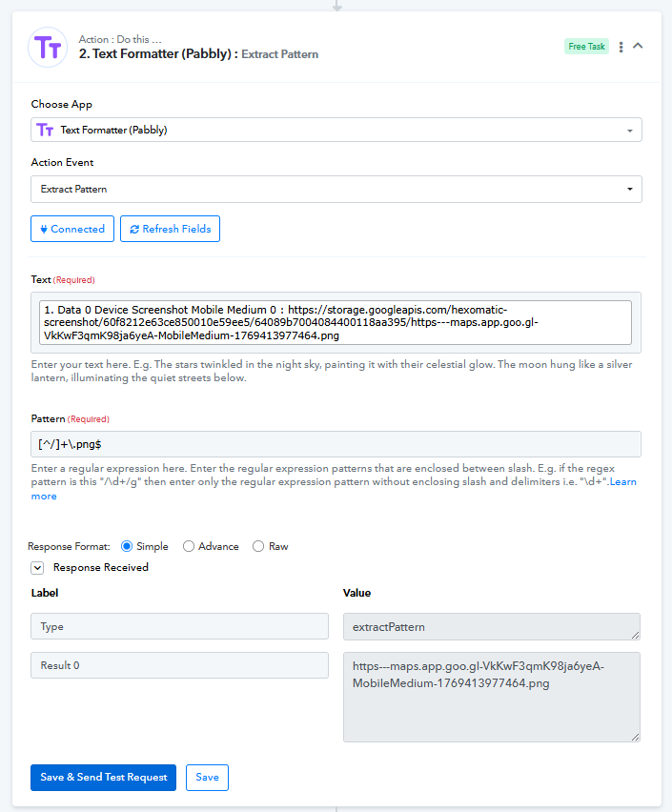Open the Action Event dropdown
The width and height of the screenshot is (672, 812).
(336, 189)
